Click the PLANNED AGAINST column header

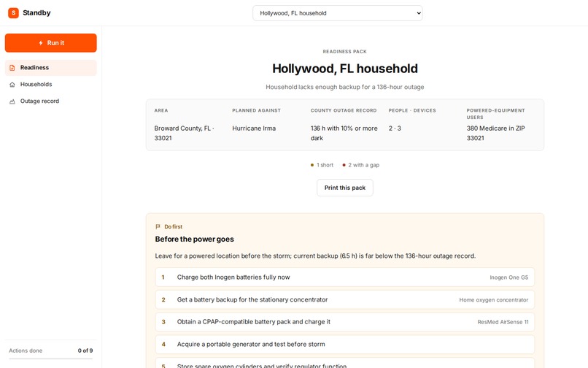point(256,110)
